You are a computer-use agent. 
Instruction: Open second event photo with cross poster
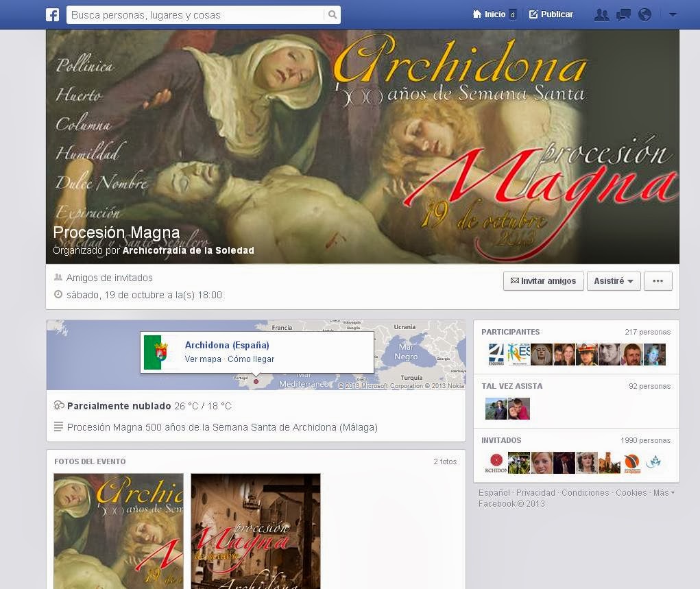tap(255, 531)
